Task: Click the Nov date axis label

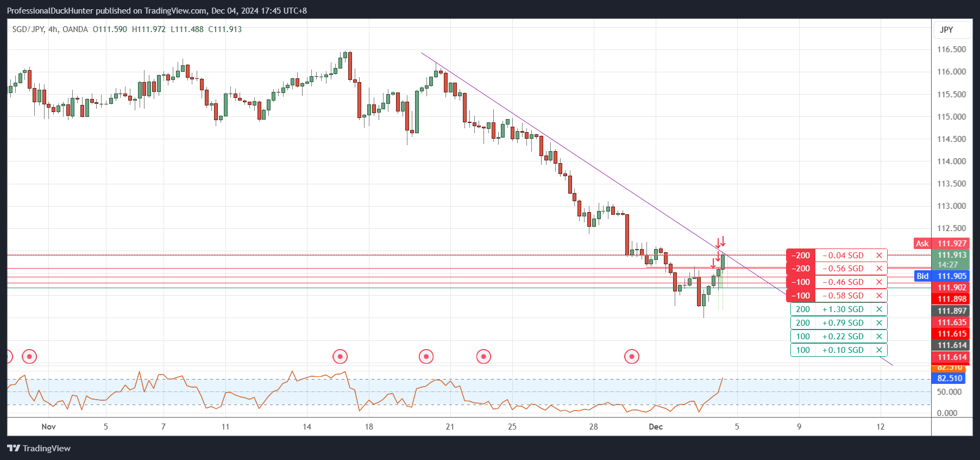Action: click(48, 427)
